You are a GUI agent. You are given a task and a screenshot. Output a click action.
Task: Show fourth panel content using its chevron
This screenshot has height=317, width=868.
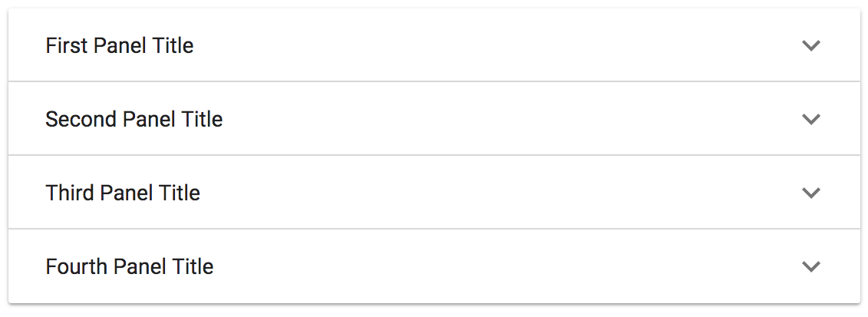click(x=811, y=267)
